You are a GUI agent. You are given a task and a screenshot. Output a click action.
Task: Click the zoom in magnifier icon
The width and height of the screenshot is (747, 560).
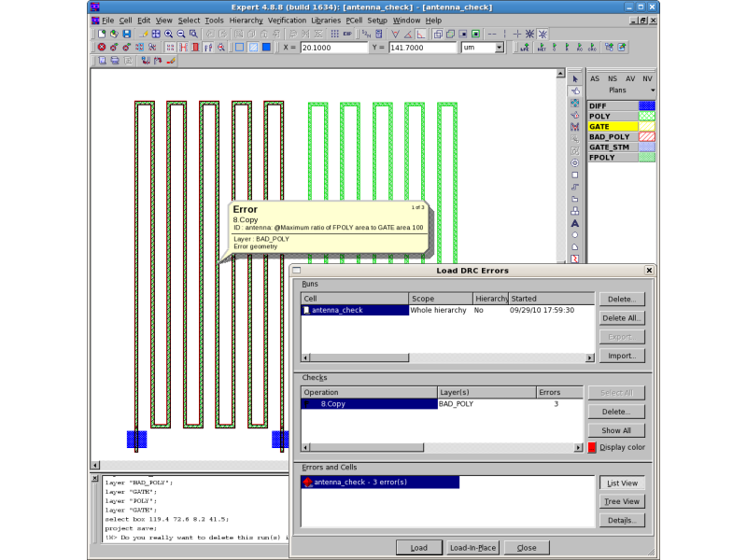[169, 34]
